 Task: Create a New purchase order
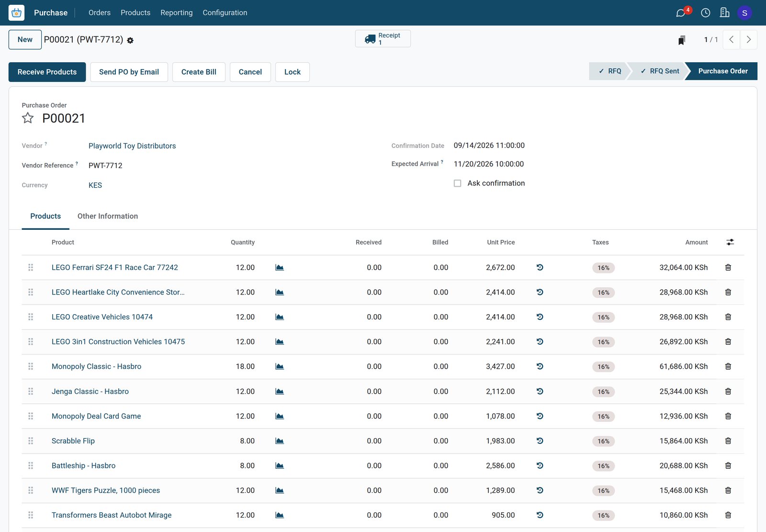[25, 40]
